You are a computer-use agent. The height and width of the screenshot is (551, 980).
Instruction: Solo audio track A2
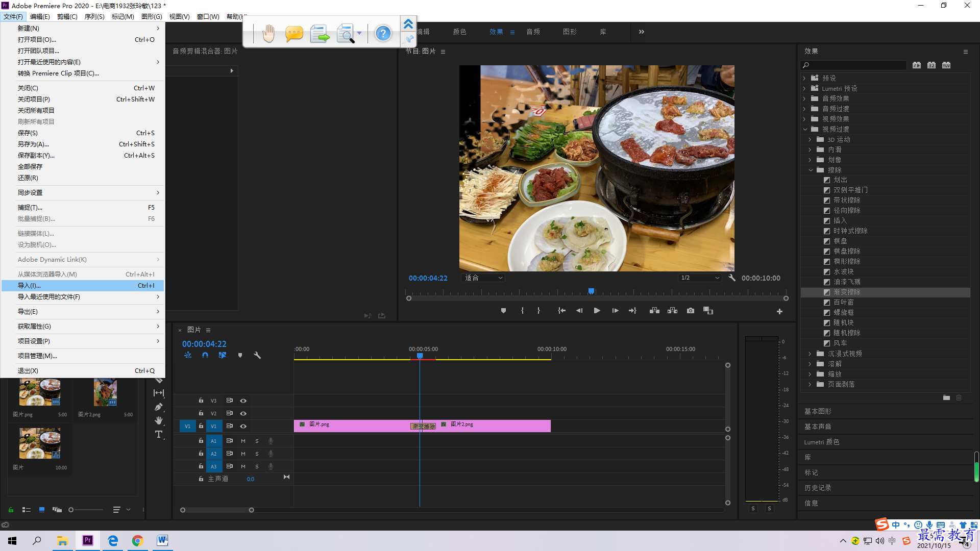pyautogui.click(x=257, y=454)
